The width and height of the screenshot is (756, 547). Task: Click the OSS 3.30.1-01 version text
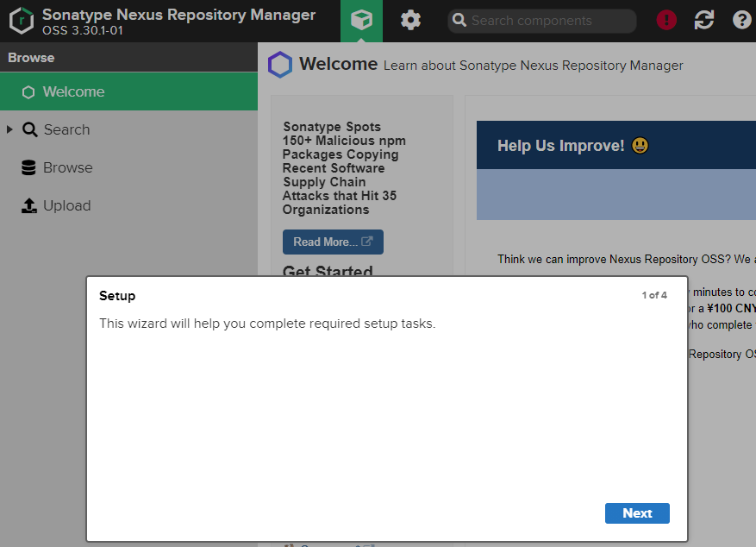[83, 30]
